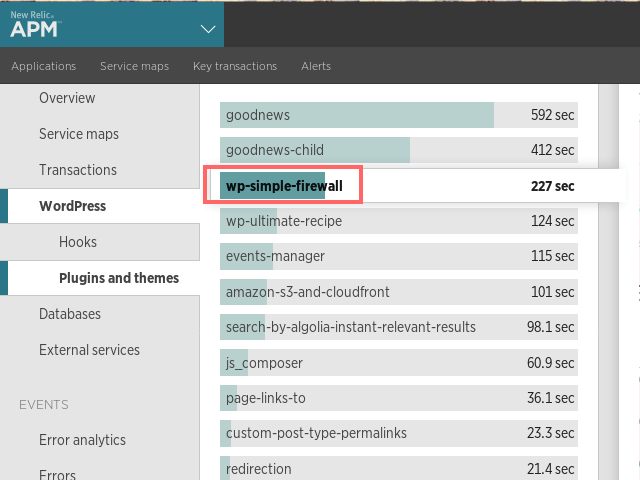Click the 23.3 sec value
The image size is (640, 480).
coord(550,433)
